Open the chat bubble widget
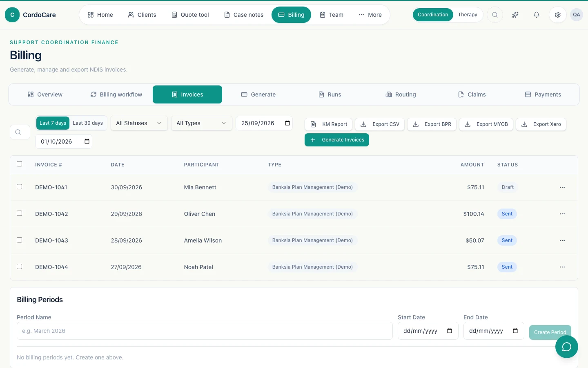Image resolution: width=588 pixels, height=368 pixels. [567, 347]
